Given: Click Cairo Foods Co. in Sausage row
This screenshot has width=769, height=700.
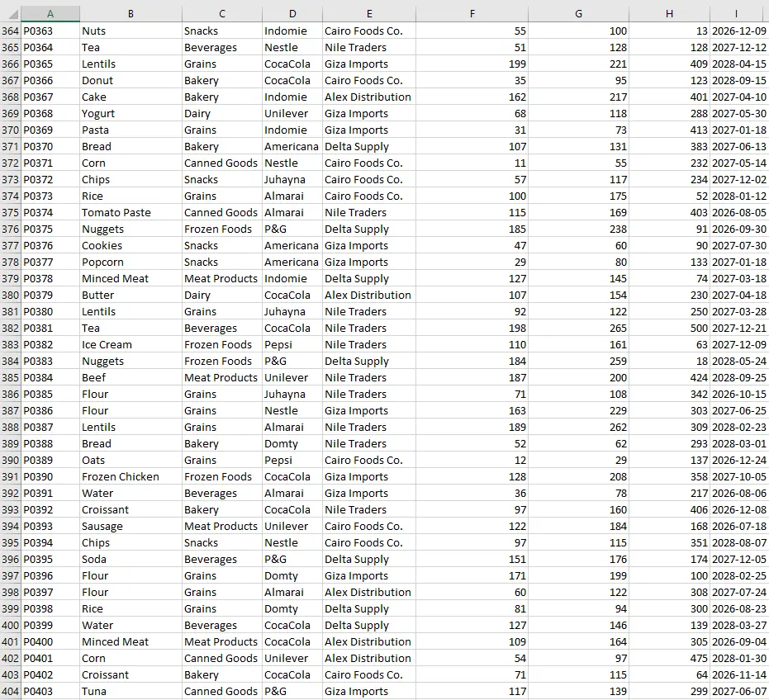Looking at the screenshot, I should 368,526.
